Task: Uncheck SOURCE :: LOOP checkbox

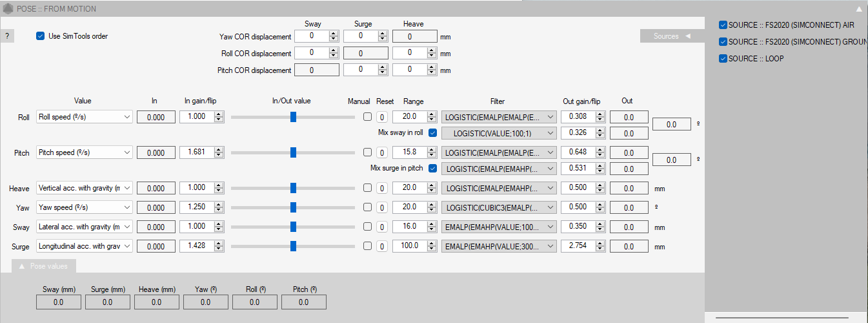Action: point(723,59)
